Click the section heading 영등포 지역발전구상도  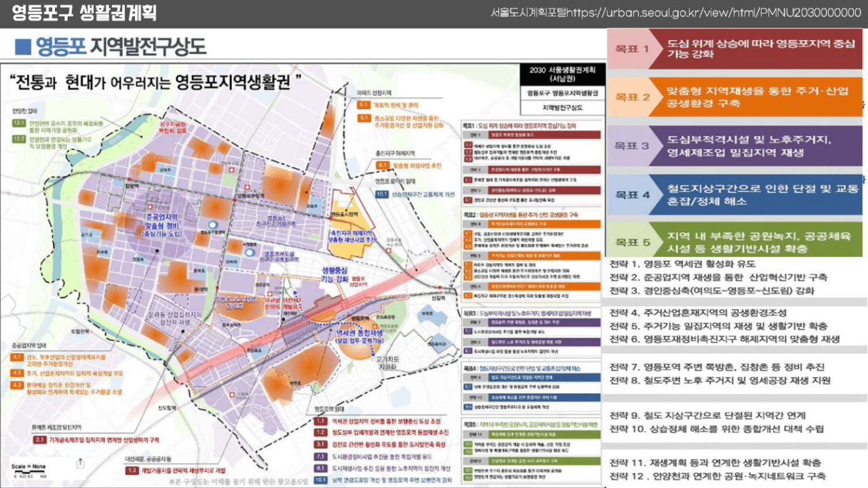coord(121,47)
